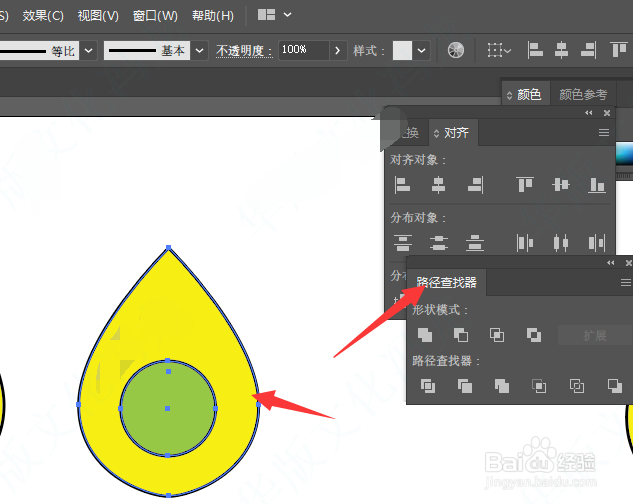Click the Trim pathfinder icon

coord(465,386)
